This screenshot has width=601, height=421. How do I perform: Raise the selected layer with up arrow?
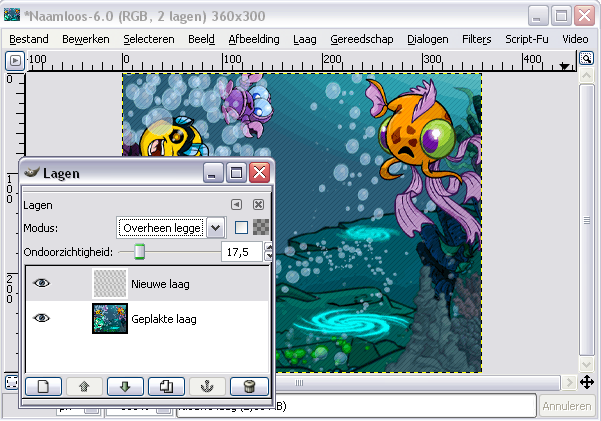coord(84,386)
